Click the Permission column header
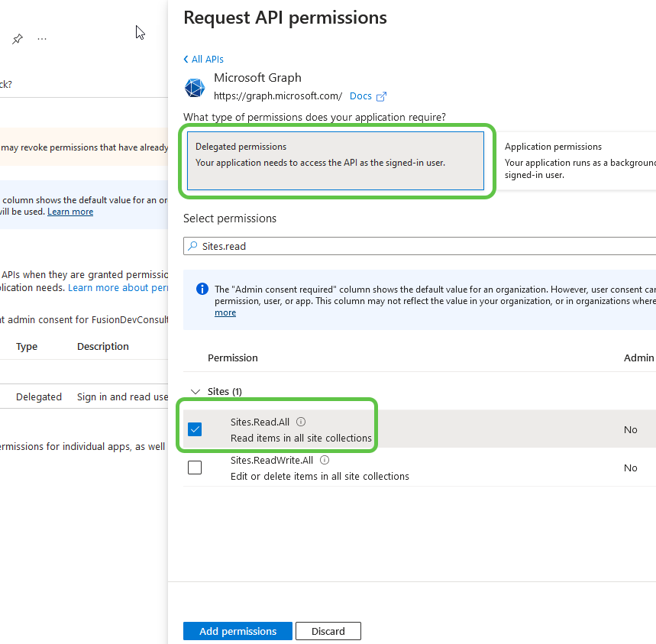656x644 pixels. [232, 357]
